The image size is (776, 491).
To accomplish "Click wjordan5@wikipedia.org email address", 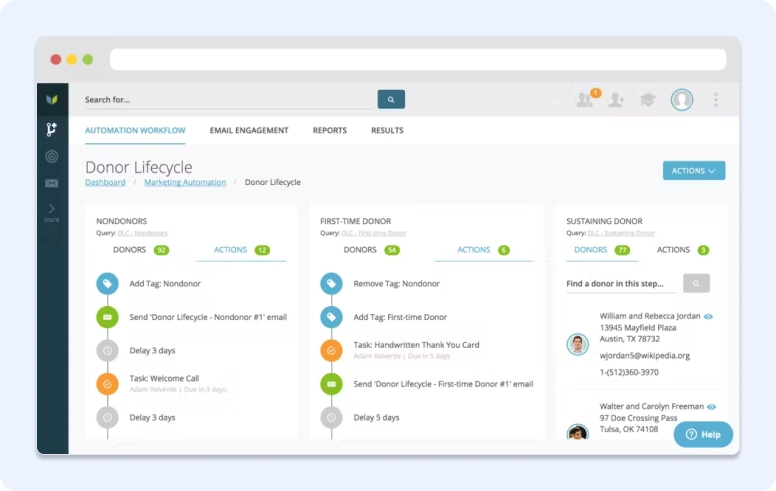I will [x=644, y=355].
